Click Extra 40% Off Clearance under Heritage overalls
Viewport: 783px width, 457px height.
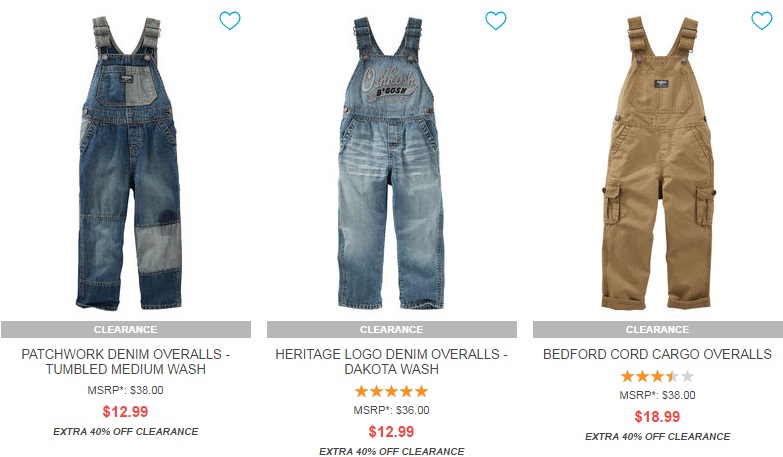pyautogui.click(x=392, y=452)
